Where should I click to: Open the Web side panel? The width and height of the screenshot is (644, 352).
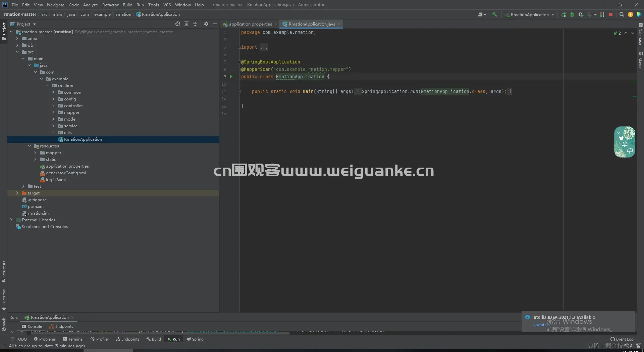click(x=4, y=324)
